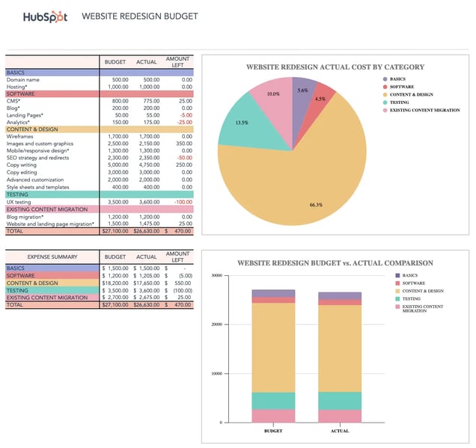Select the EXISTING CONTENT MIGRATION header in top table
The height and width of the screenshot is (448, 476).
(52, 209)
